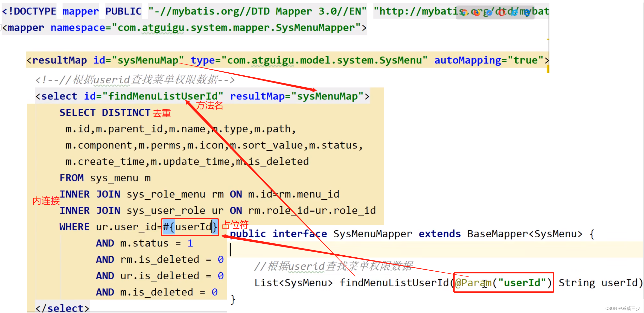Click the line starting with m.id,m.parent_id
Image resolution: width=644 pixels, height=313 pixels.
(x=181, y=129)
